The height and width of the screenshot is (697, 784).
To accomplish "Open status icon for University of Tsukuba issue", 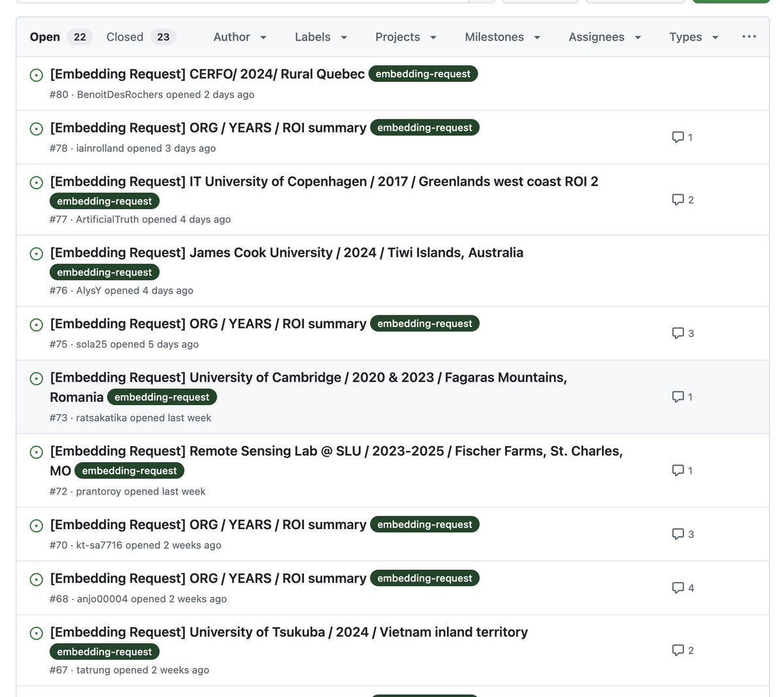I will [37, 633].
